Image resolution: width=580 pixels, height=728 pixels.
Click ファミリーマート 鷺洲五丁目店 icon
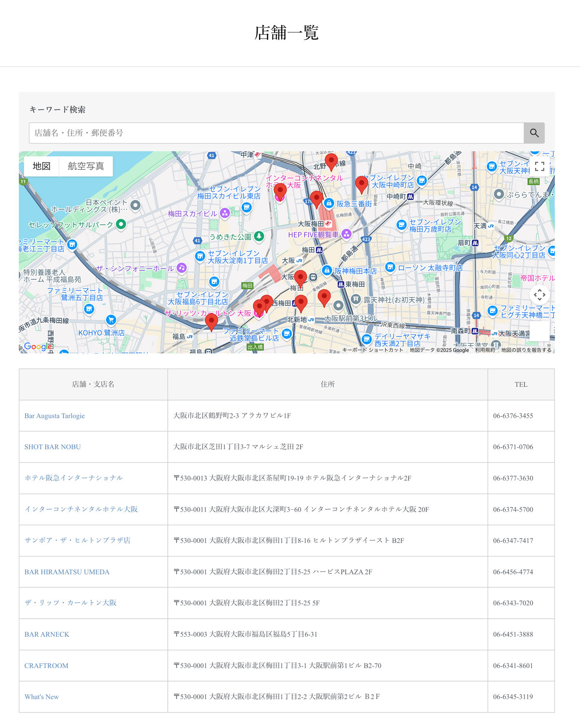(89, 309)
